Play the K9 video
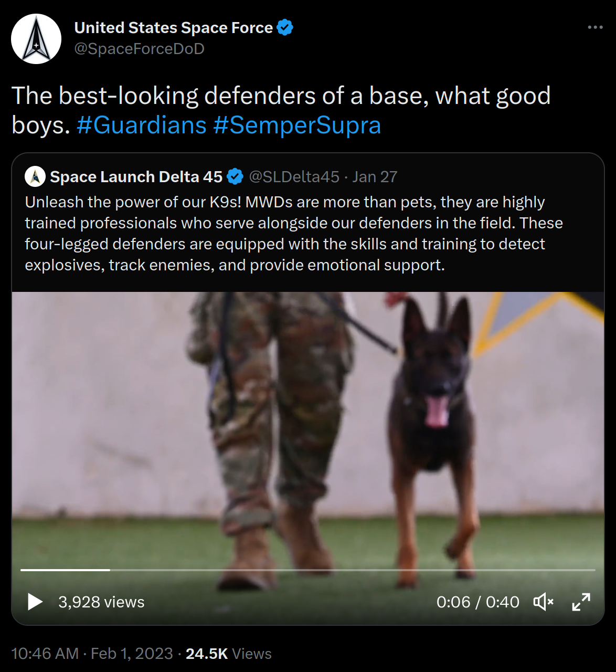Viewport: 616px width, 672px height. point(35,602)
